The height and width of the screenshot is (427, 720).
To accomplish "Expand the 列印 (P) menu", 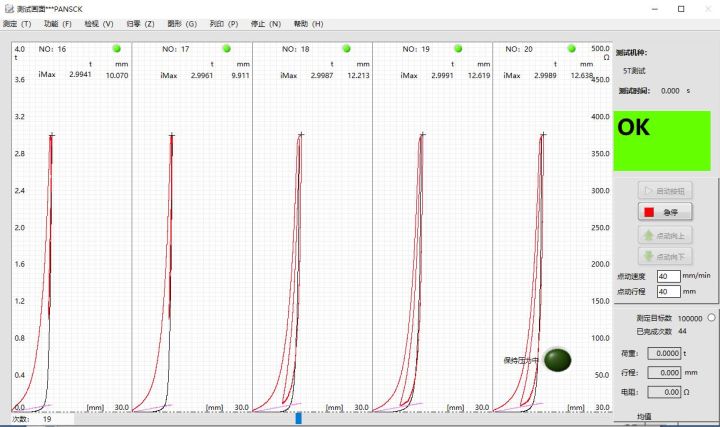I will (224, 23).
